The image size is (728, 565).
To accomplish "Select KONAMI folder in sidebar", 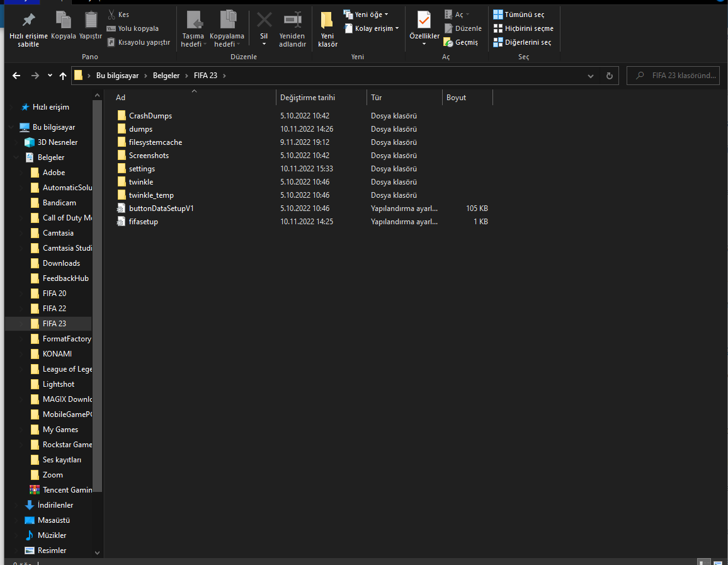I will coord(57,354).
